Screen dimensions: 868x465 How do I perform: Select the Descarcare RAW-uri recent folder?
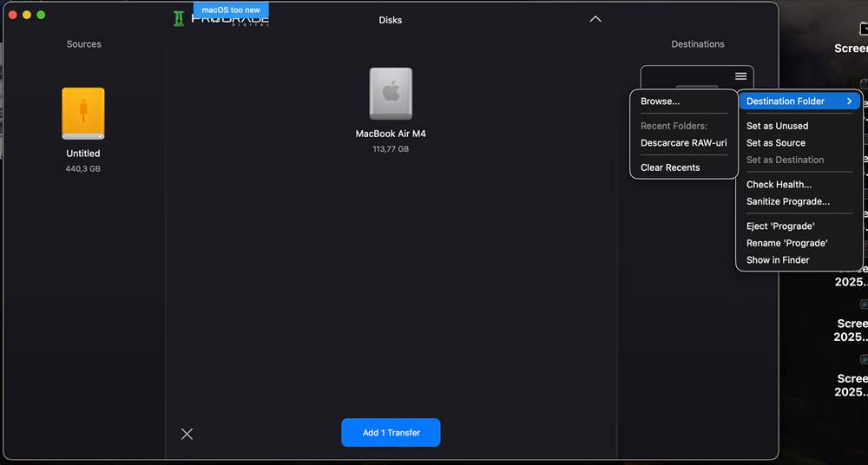point(683,143)
